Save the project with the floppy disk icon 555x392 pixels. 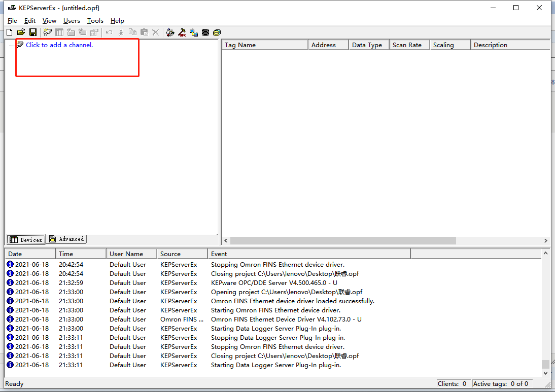pos(33,32)
